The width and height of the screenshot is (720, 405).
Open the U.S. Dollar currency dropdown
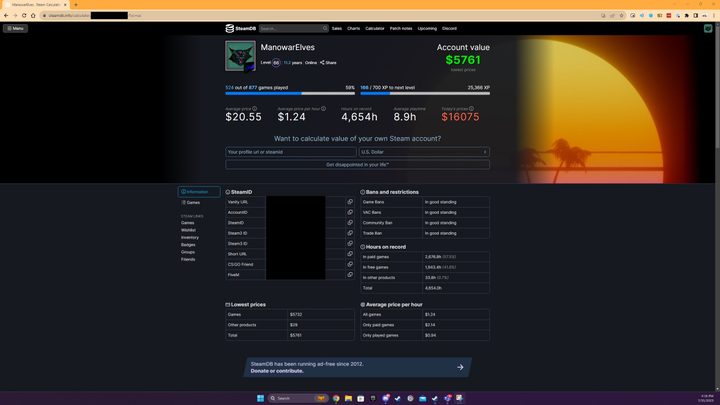click(424, 152)
